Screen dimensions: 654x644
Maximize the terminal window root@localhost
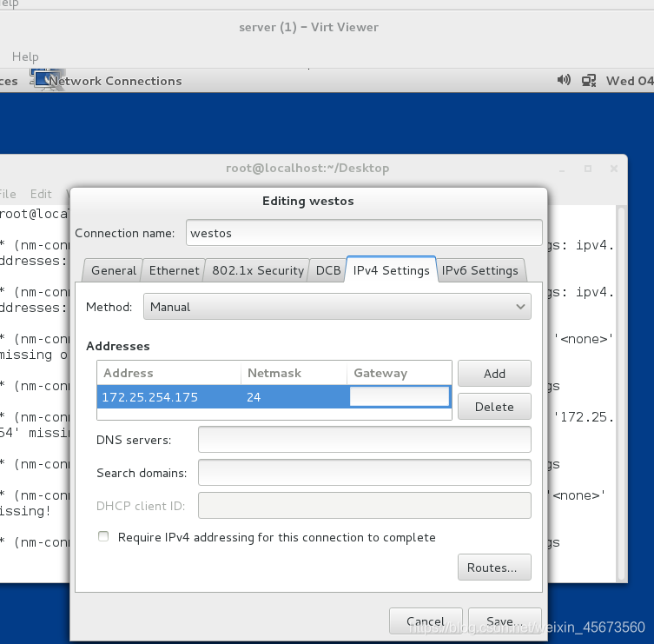tap(588, 169)
